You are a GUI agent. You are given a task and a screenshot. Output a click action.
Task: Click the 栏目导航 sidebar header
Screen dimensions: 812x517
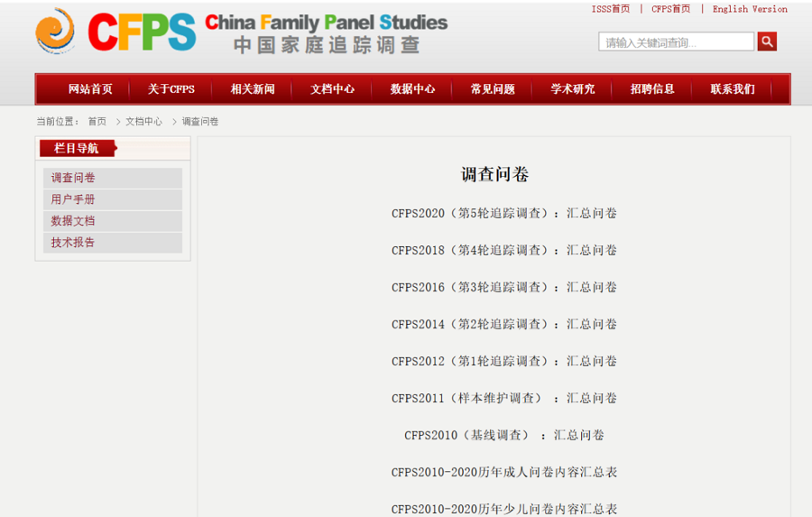(78, 149)
